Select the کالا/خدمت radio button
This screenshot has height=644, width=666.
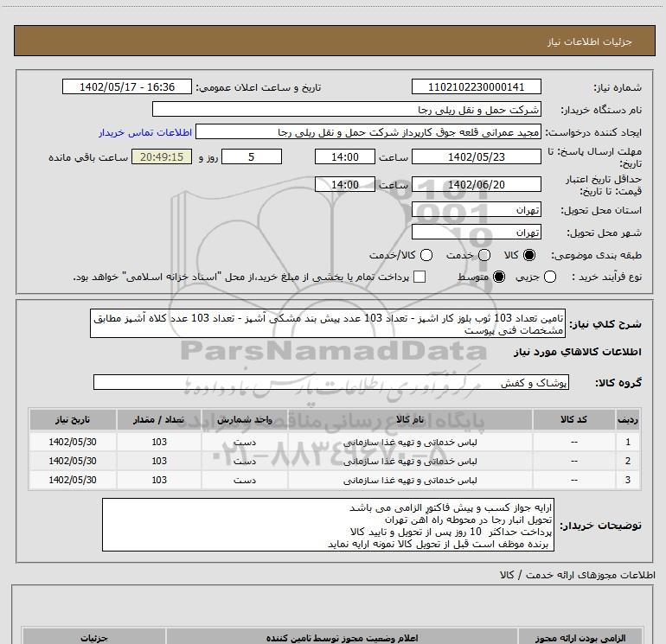pyautogui.click(x=426, y=255)
